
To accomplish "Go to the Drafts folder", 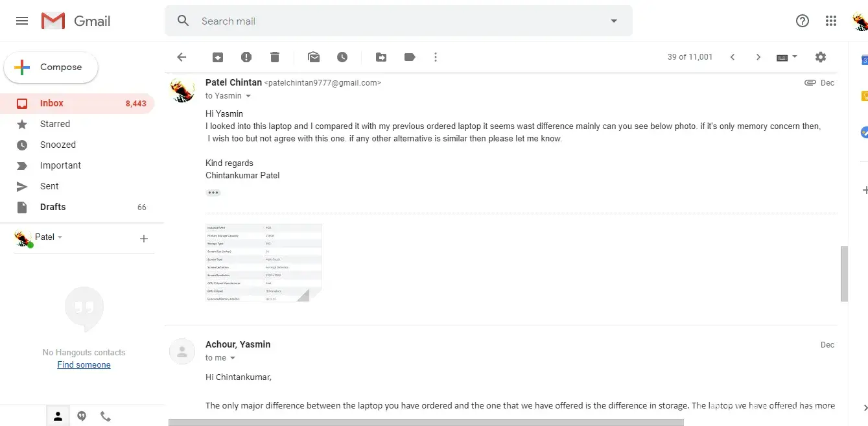I will click(53, 207).
